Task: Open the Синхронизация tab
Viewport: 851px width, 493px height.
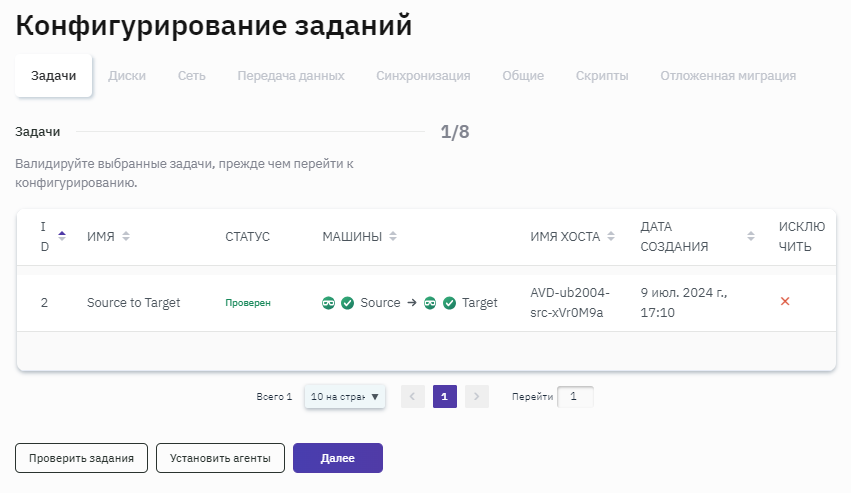Action: coord(423,76)
